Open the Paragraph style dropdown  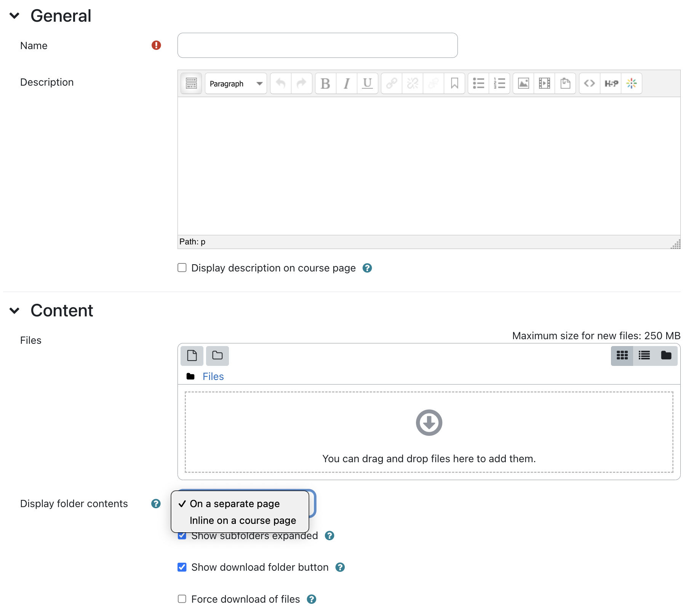[x=236, y=83]
